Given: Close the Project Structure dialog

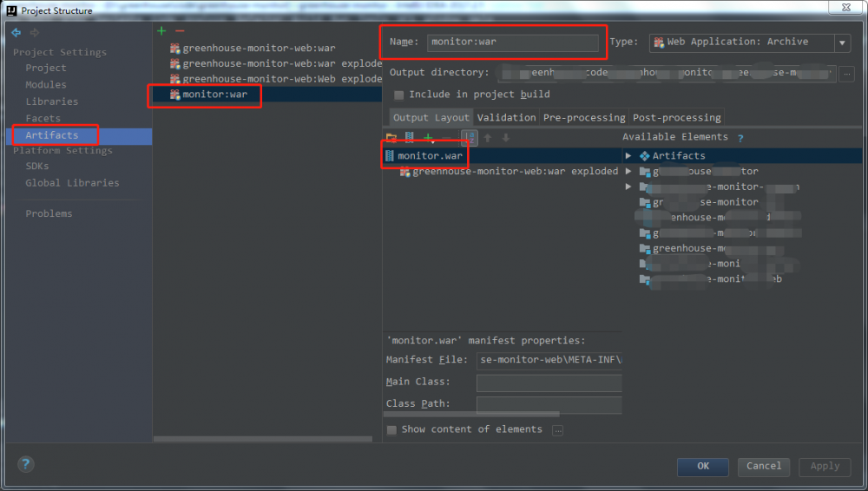Looking at the screenshot, I should coord(845,7).
